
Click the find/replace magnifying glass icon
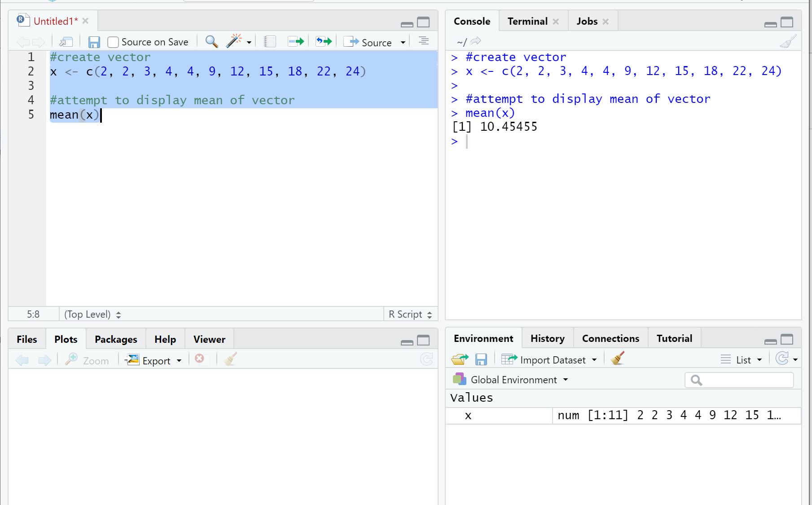coord(211,42)
